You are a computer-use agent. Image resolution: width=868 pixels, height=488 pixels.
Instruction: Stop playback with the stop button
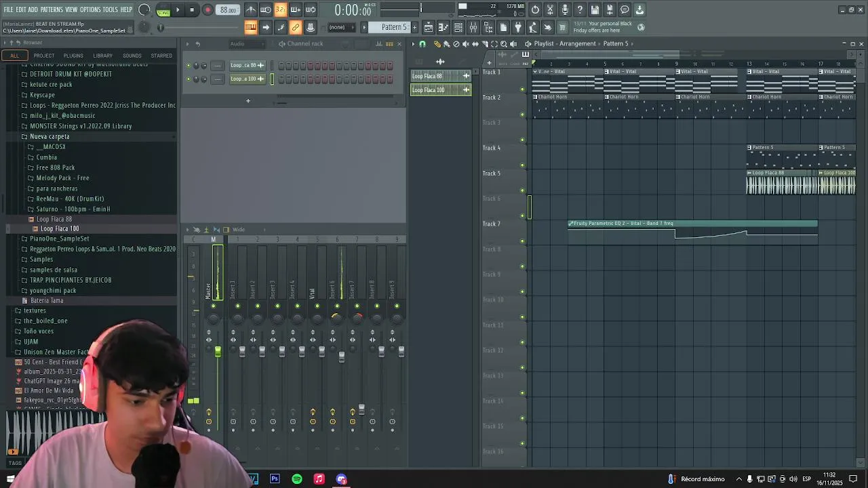coord(192,9)
